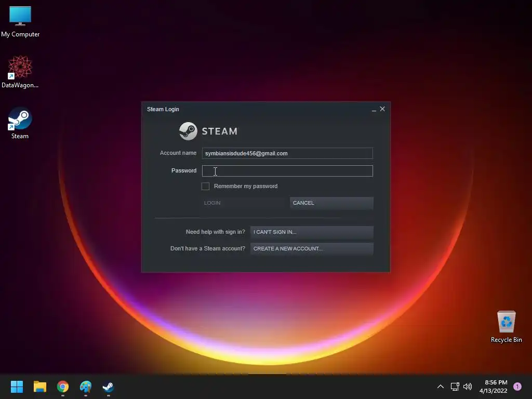Image resolution: width=532 pixels, height=399 pixels.
Task: Select the Recycle Bin desktop icon
Action: (x=506, y=326)
